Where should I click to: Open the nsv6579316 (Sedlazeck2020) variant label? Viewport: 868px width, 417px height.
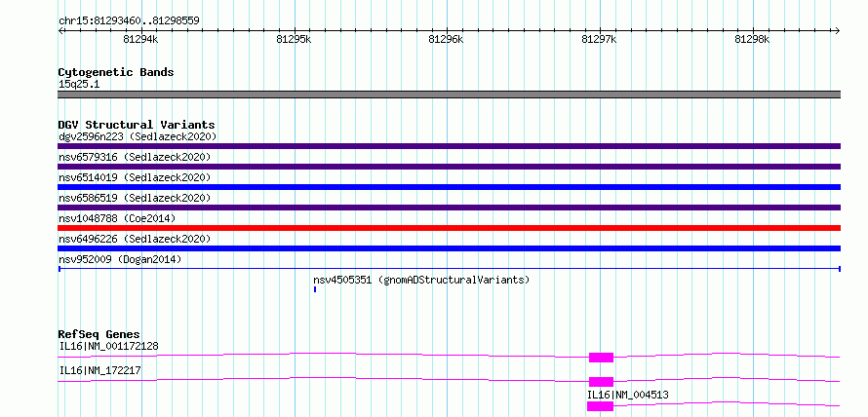point(135,157)
